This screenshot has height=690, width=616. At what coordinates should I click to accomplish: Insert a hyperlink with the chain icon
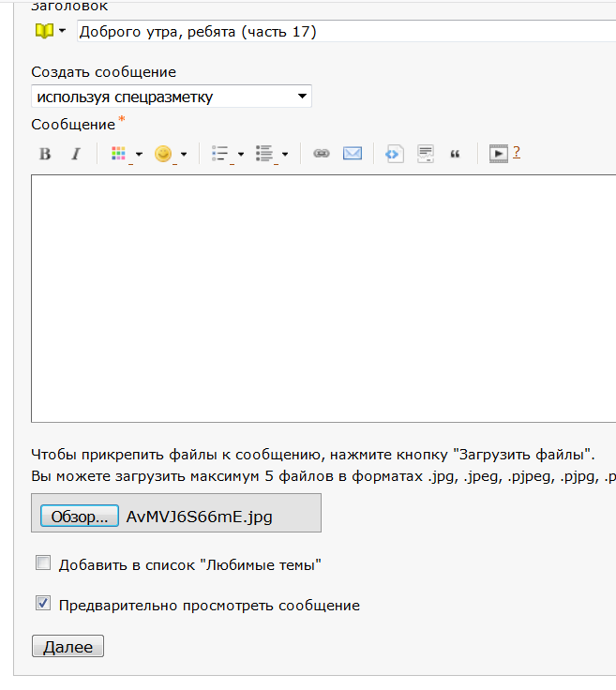click(x=322, y=154)
